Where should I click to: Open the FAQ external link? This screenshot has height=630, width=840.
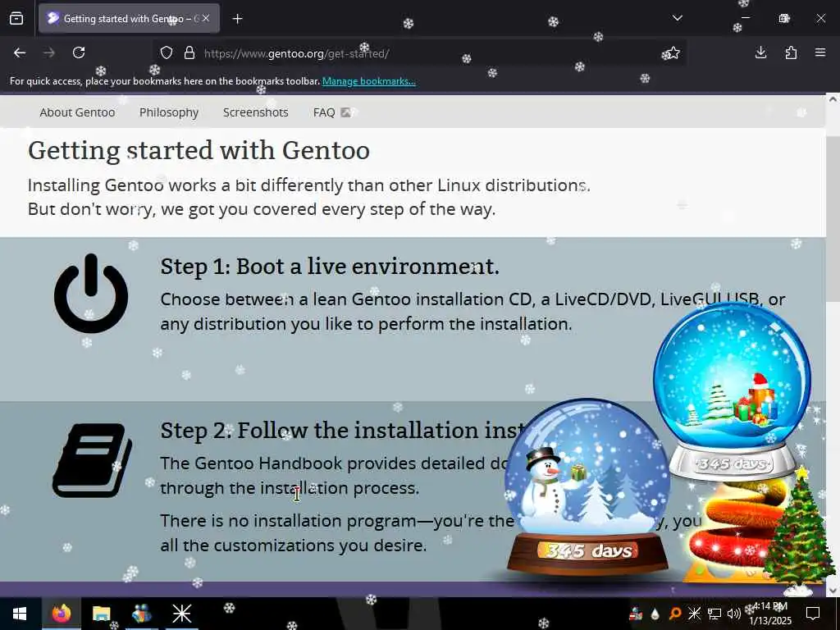point(331,112)
